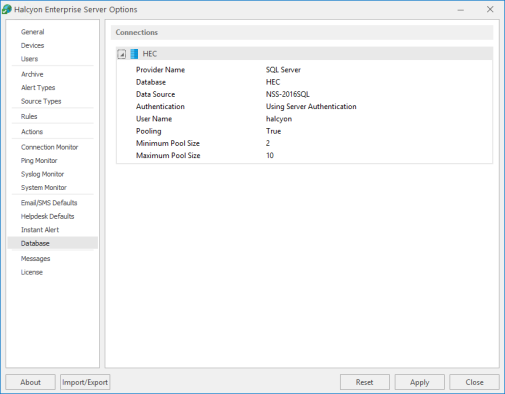Close window with title bar X
505x394 pixels.
490,9
